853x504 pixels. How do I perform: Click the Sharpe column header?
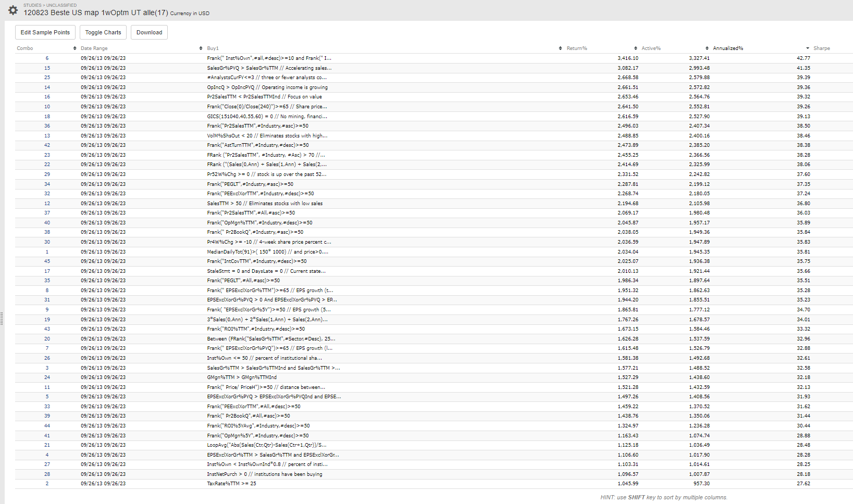822,48
